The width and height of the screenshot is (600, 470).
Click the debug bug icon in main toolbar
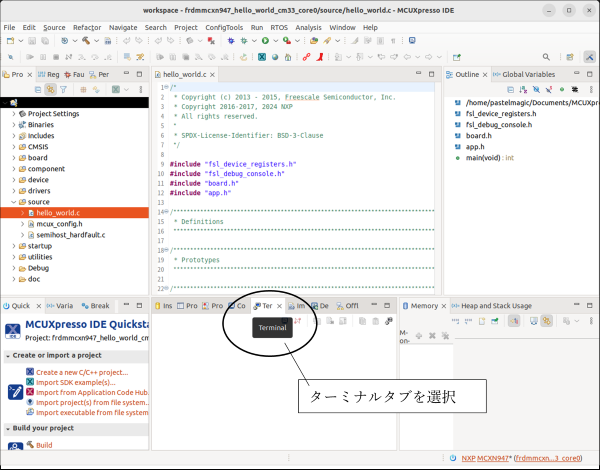point(231,41)
